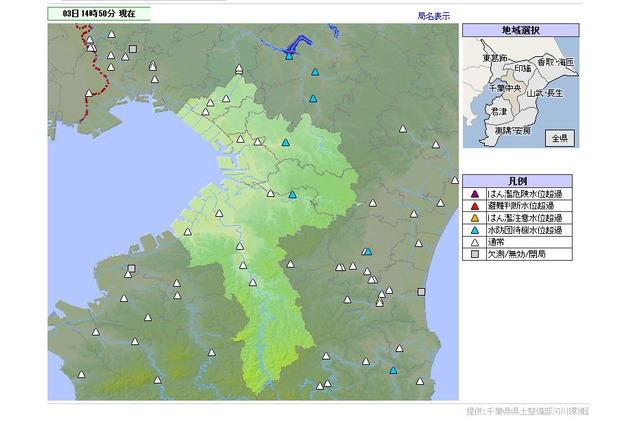
Task: Click the cyan triangle marker at the blue lake
Action: (x=288, y=56)
